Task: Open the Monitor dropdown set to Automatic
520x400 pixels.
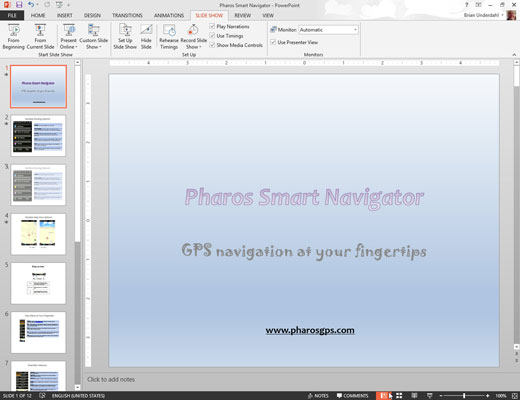Action: tap(328, 30)
